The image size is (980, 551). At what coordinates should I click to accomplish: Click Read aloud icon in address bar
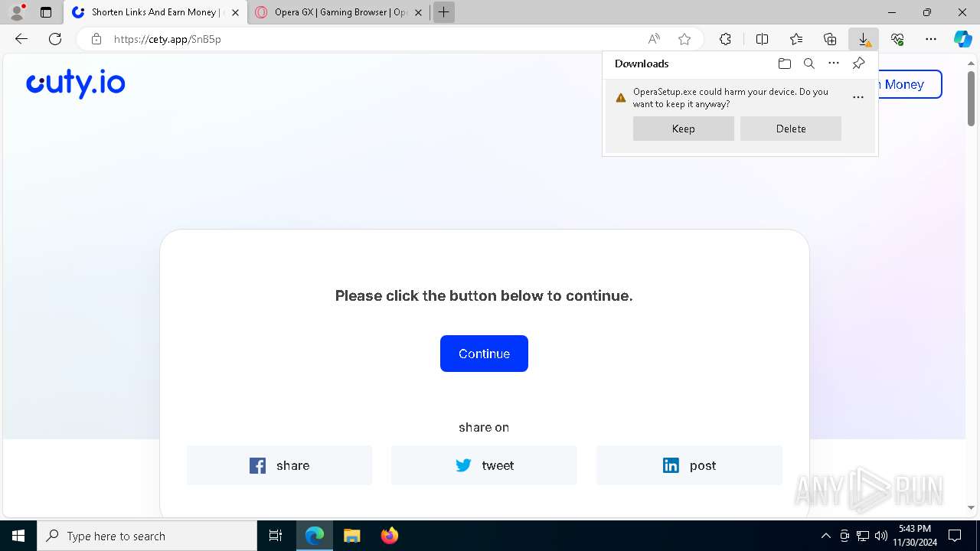(x=654, y=39)
